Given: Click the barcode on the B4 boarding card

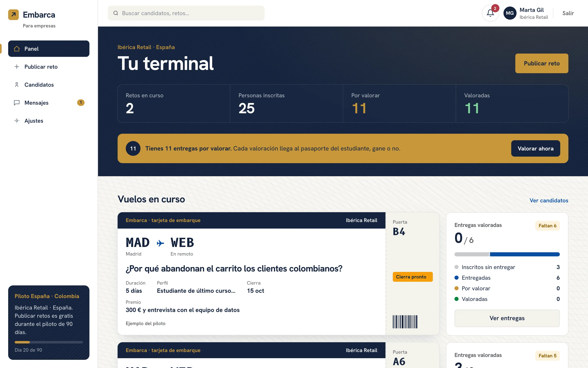Looking at the screenshot, I should click(405, 322).
